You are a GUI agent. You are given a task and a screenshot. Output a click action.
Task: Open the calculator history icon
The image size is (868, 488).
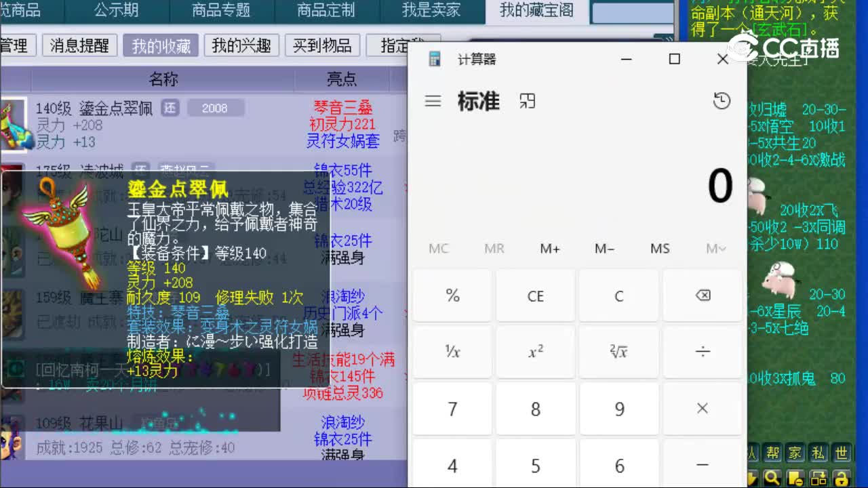click(x=722, y=101)
